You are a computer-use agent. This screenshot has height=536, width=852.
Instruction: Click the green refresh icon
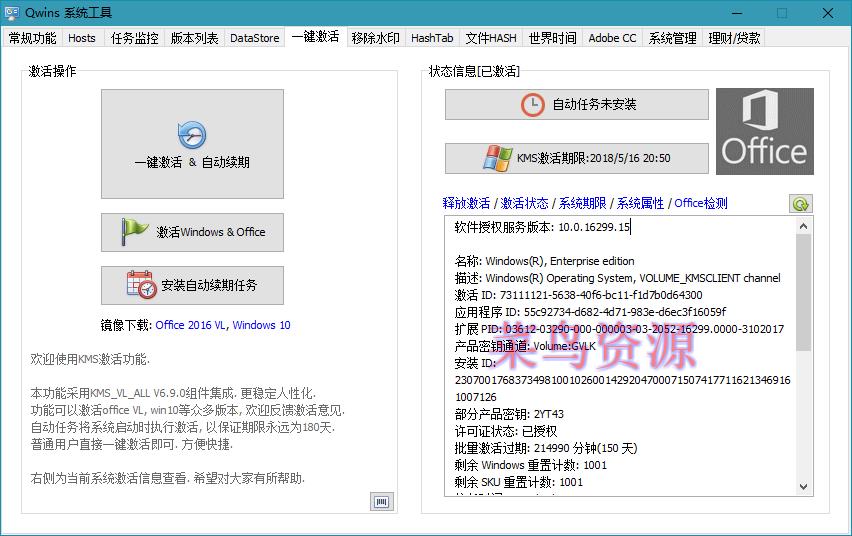[801, 204]
